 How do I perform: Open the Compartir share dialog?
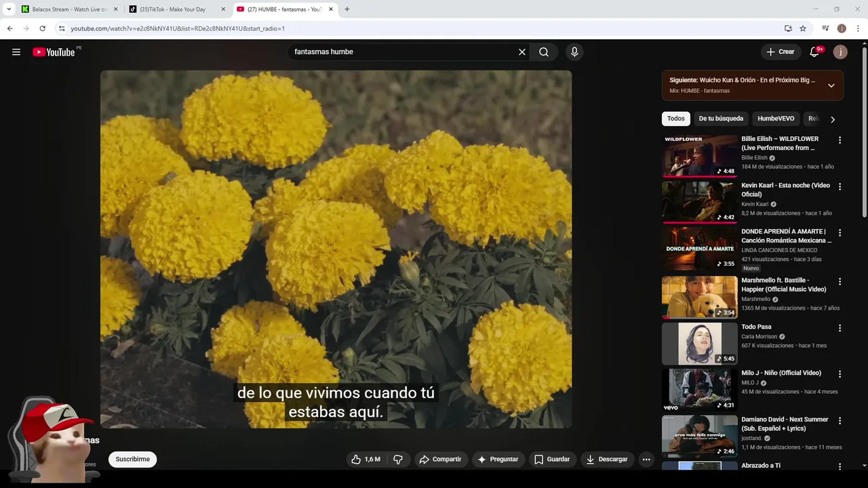pos(441,460)
